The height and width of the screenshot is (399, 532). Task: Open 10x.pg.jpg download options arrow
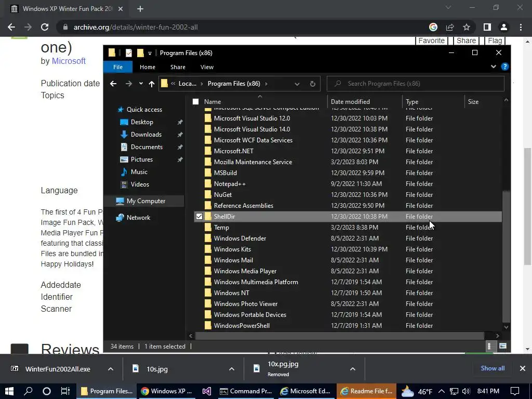coord(353,369)
